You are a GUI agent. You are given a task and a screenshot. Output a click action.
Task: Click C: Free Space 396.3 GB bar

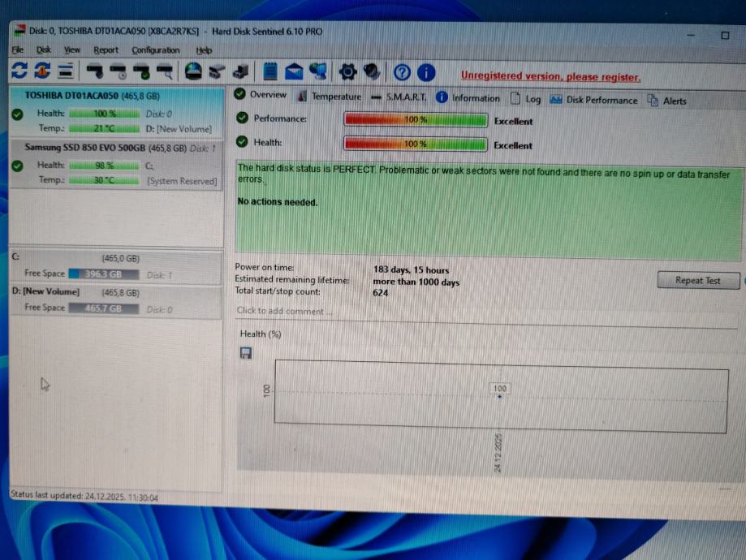pos(104,274)
